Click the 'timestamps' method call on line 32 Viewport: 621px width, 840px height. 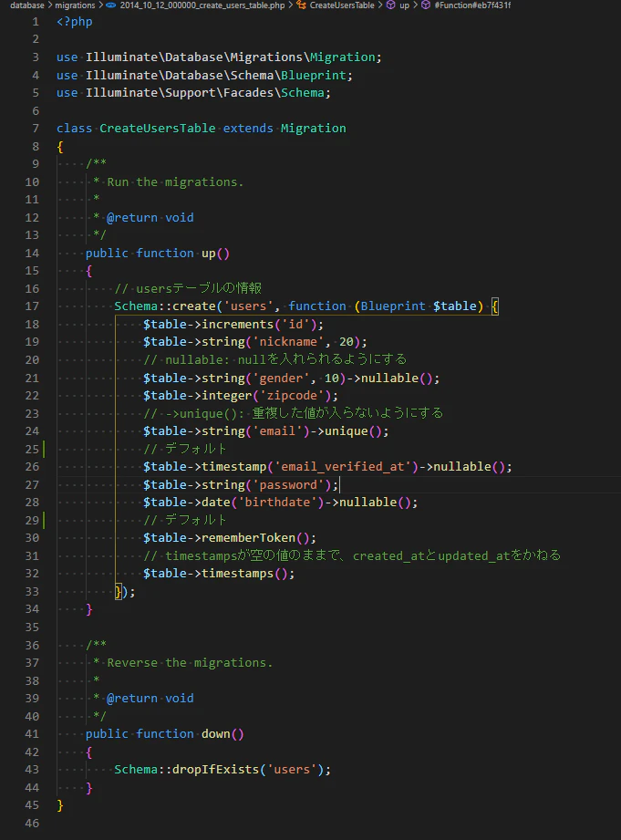tap(237, 573)
